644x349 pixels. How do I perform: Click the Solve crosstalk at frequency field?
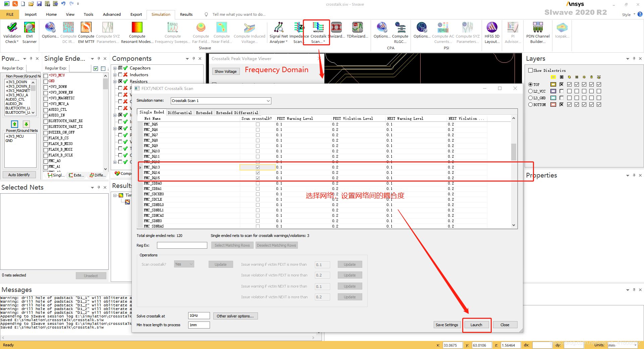coord(199,316)
